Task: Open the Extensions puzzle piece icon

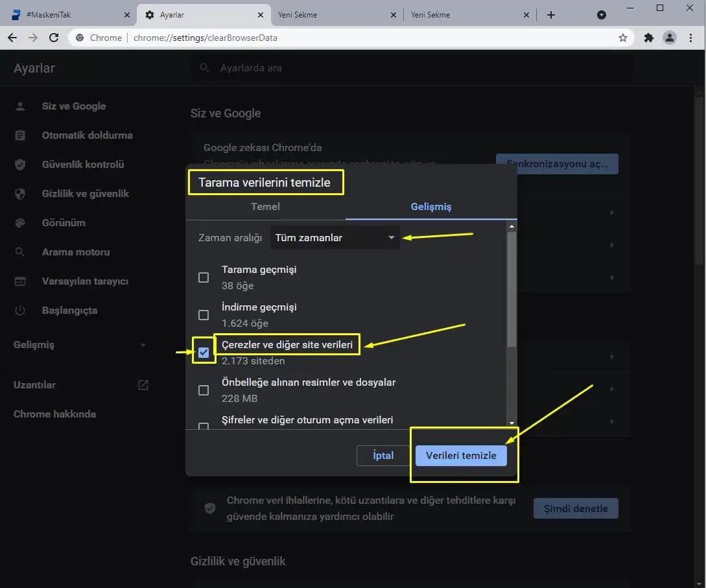Action: pos(648,38)
